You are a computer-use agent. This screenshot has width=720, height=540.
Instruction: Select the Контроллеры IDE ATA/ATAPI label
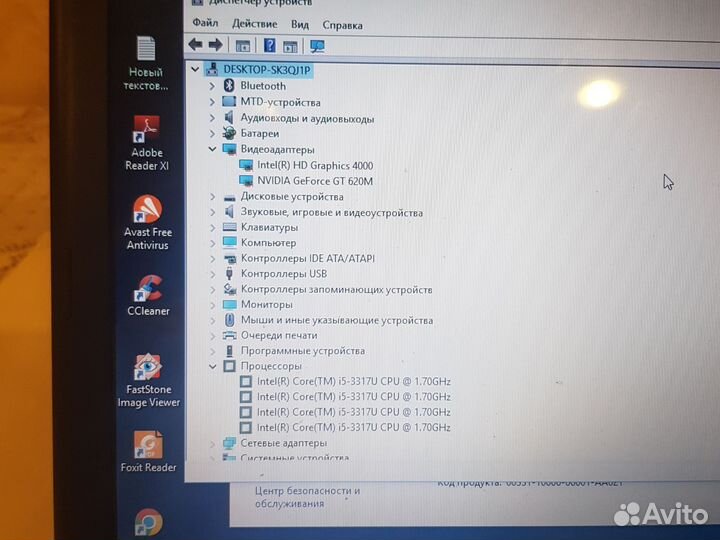coord(308,259)
